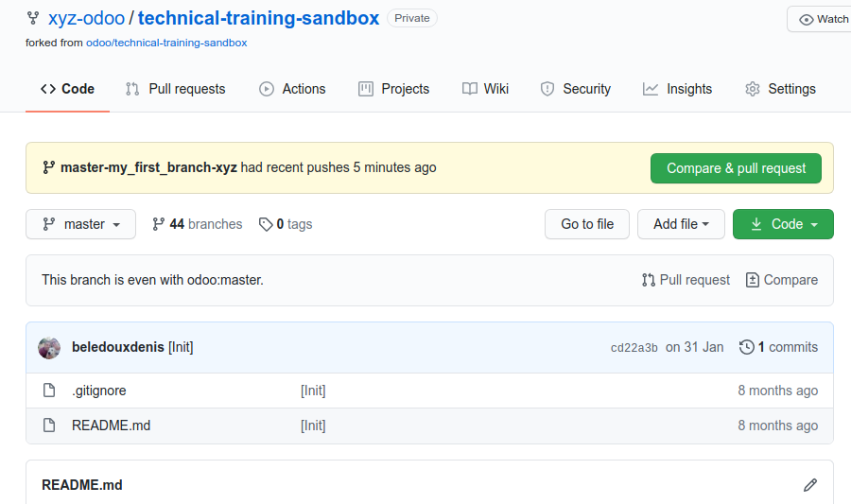
Task: Open the commit history via the clock icon
Action: pyautogui.click(x=747, y=347)
